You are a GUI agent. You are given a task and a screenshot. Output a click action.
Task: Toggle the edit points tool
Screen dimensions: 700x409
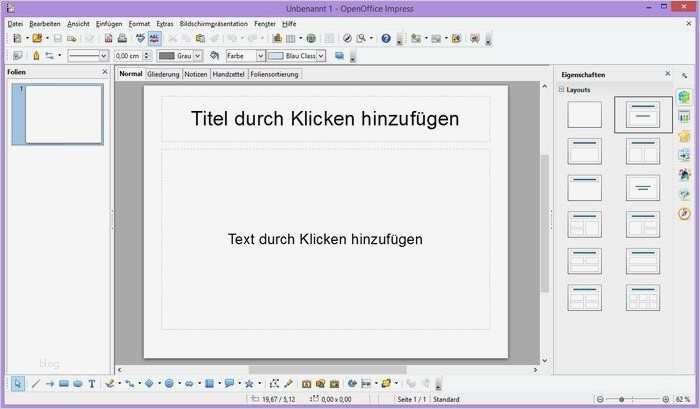pos(274,384)
